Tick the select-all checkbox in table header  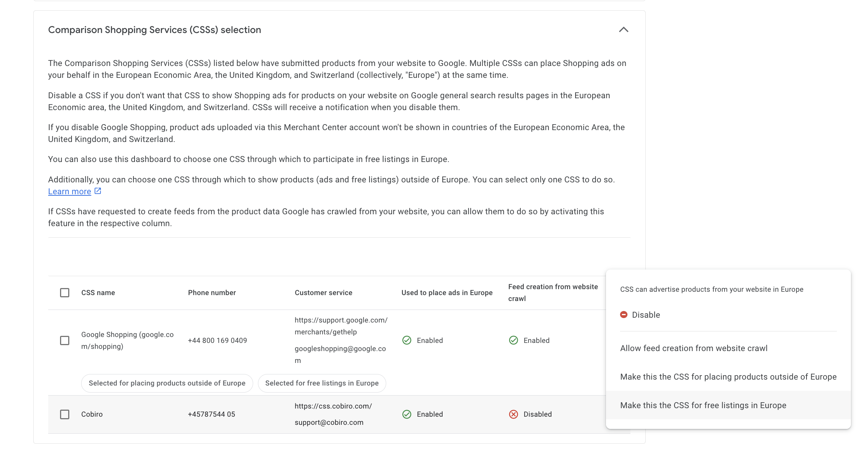[64, 293]
